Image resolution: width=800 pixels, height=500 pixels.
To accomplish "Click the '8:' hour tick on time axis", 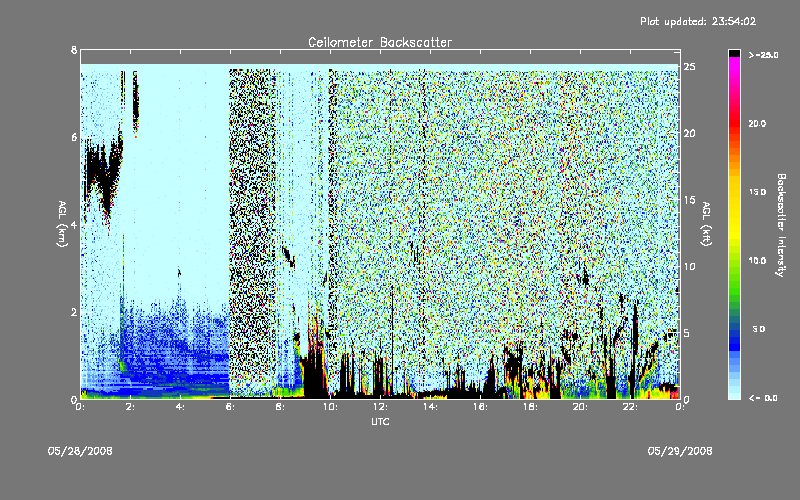I will (x=281, y=407).
